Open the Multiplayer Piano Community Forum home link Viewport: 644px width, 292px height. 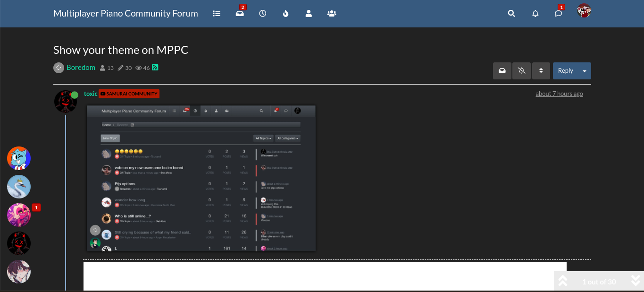pyautogui.click(x=125, y=14)
